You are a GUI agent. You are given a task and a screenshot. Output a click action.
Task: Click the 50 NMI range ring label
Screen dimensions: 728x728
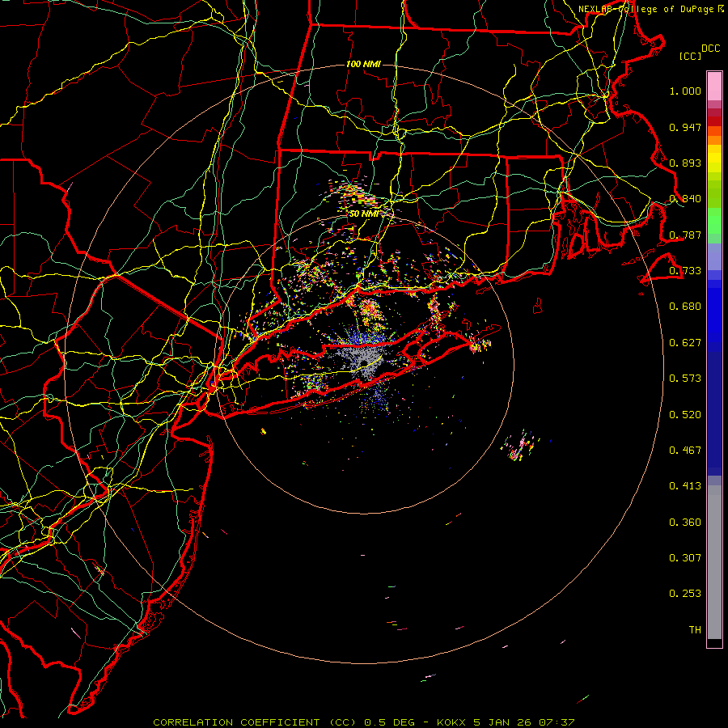point(363,214)
